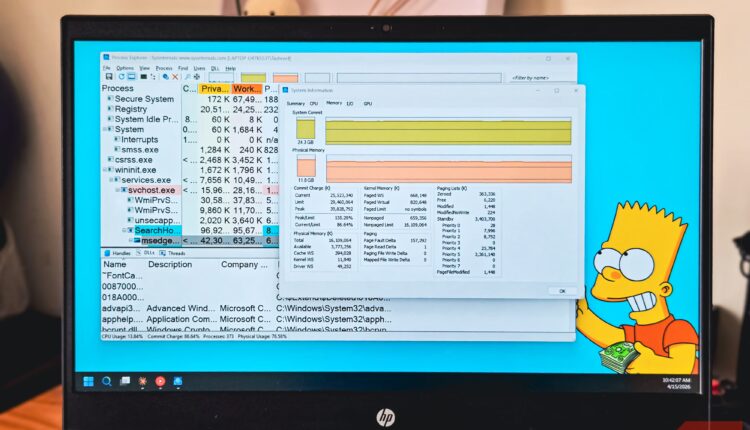Click OK in the System Information window
The height and width of the screenshot is (430, 750).
pyautogui.click(x=562, y=291)
